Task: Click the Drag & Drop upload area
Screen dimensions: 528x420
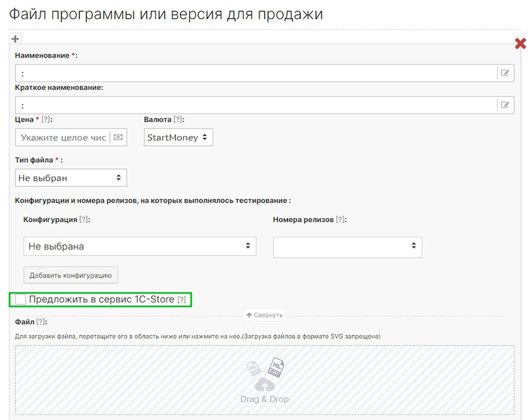Action: [265, 380]
